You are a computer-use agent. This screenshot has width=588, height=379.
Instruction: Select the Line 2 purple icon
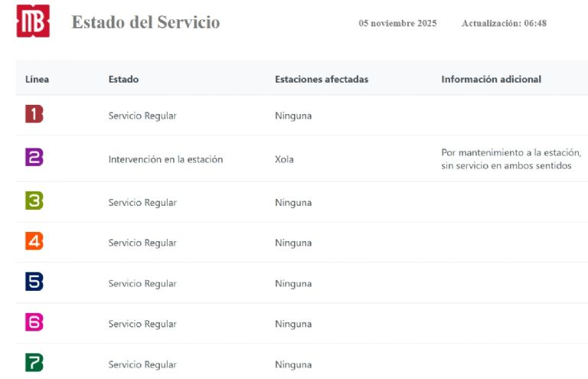(34, 158)
